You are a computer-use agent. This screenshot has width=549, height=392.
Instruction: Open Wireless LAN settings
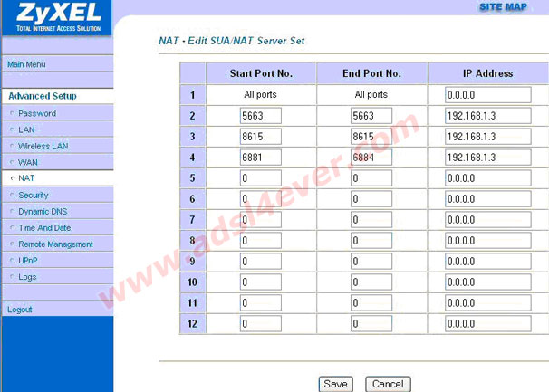click(x=43, y=146)
